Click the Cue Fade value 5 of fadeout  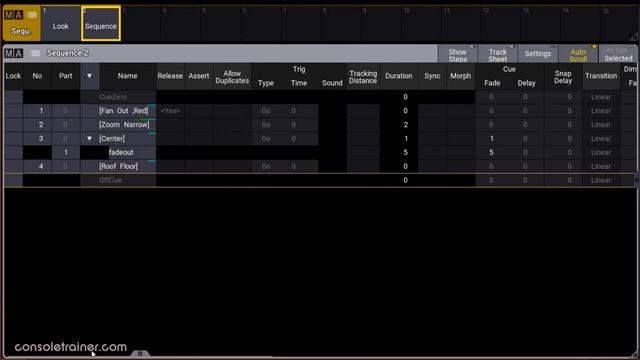pyautogui.click(x=492, y=152)
